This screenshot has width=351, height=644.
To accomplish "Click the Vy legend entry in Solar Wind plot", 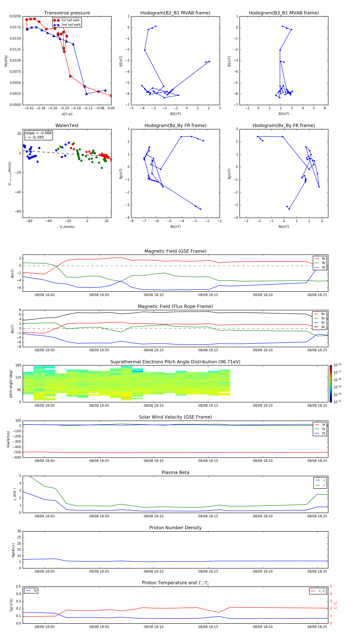I will [320, 429].
